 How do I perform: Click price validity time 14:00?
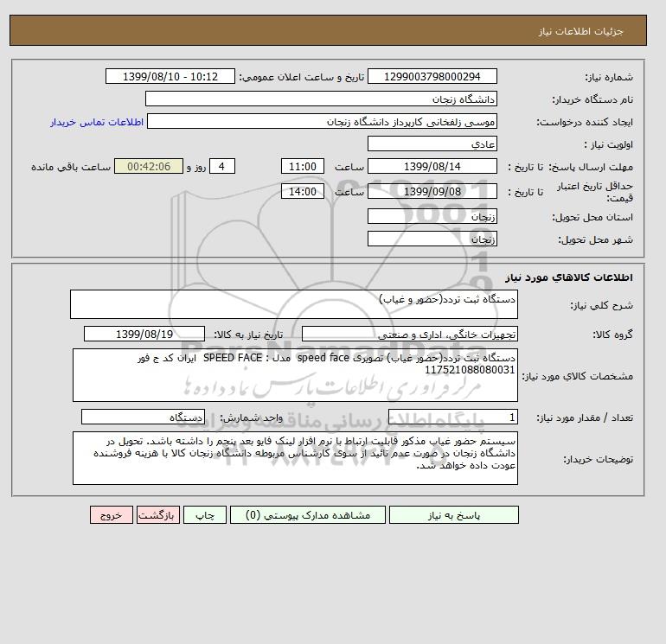coord(303,191)
